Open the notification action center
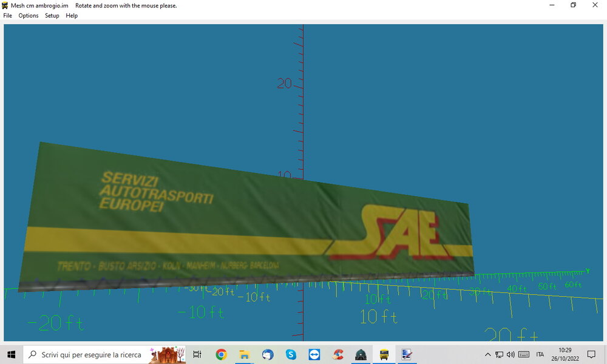The image size is (607, 364). click(x=591, y=354)
